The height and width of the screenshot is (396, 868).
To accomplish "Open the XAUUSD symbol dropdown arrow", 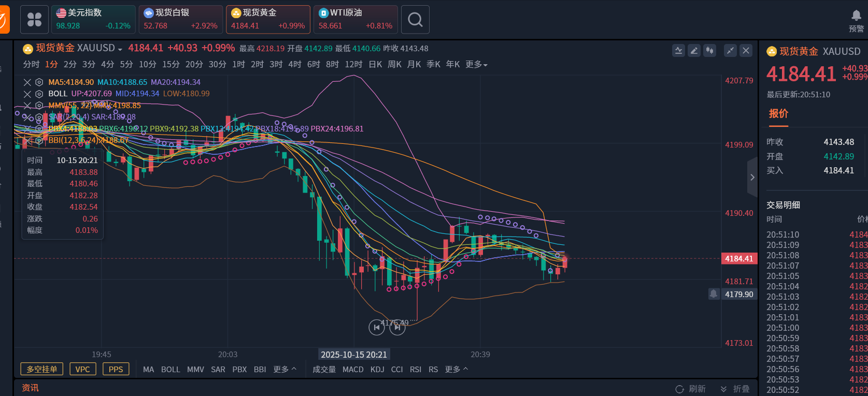I will coord(120,49).
